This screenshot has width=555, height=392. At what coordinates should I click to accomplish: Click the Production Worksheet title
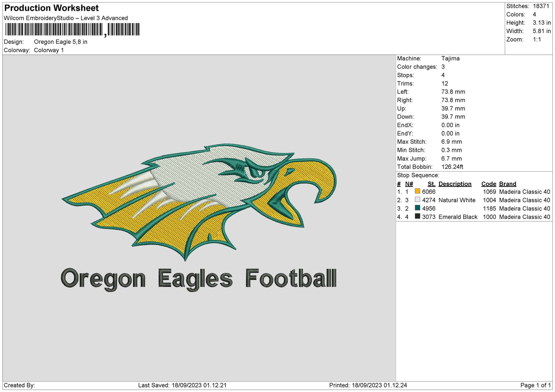click(x=51, y=8)
